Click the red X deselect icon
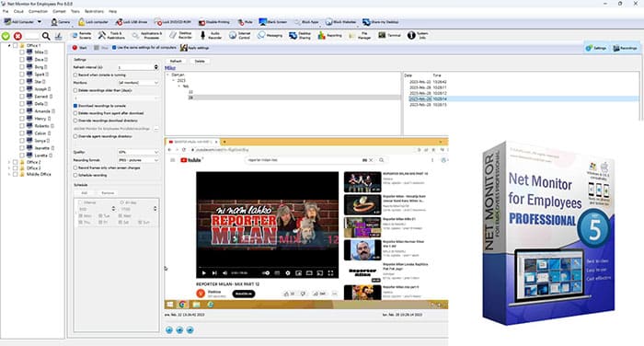 17,36
